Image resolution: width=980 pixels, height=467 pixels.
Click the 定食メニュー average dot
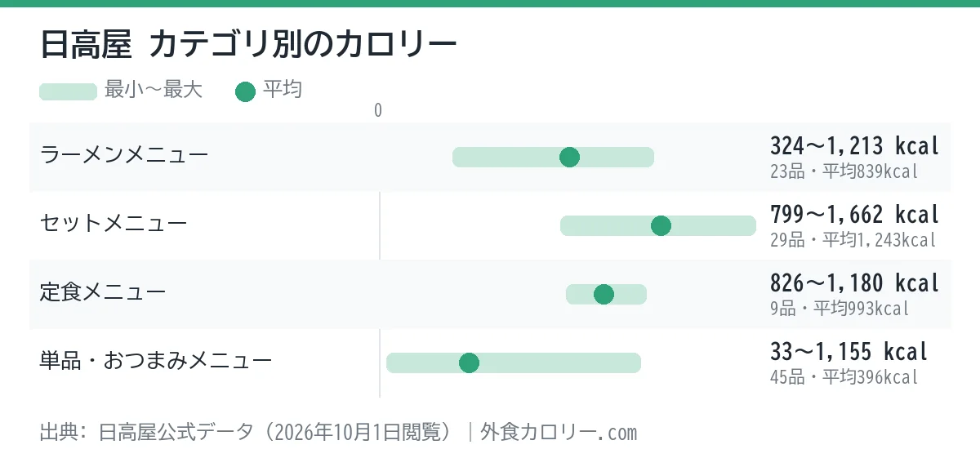pos(604,295)
